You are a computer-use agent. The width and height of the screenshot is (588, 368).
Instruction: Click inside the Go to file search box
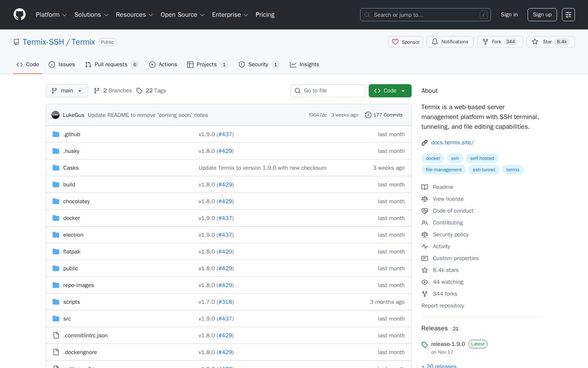point(328,90)
